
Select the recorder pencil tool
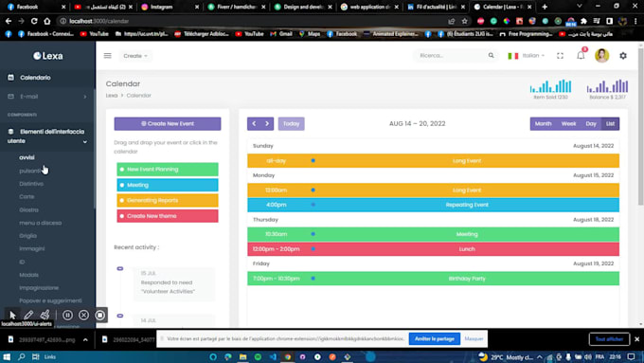[x=28, y=316]
